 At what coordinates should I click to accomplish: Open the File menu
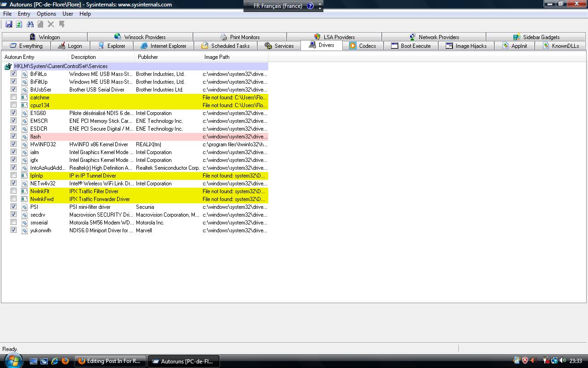point(7,14)
